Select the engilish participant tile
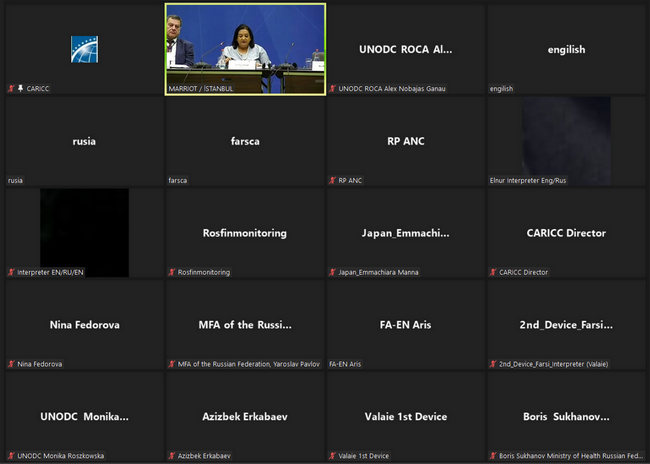Screen dimensions: 650x464 pyautogui.click(x=566, y=49)
